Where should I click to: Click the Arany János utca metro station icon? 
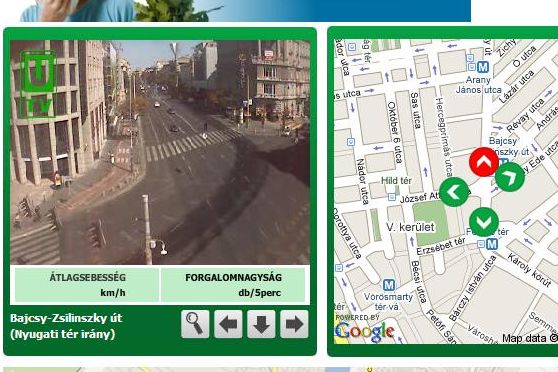483,67
